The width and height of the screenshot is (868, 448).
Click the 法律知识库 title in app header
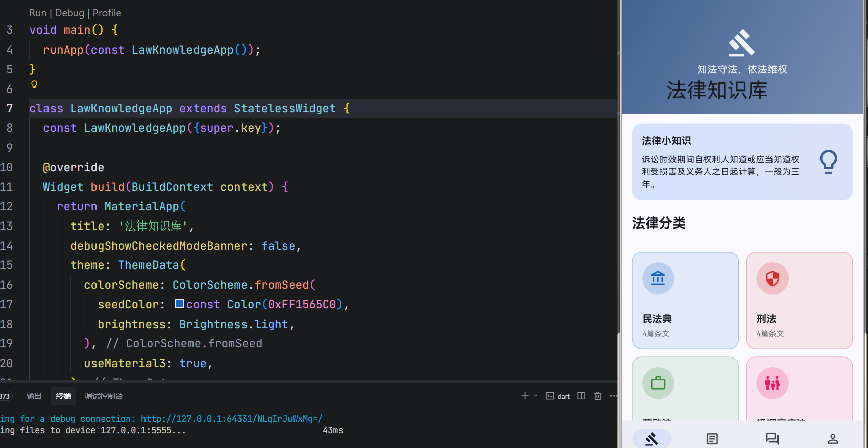point(717,91)
